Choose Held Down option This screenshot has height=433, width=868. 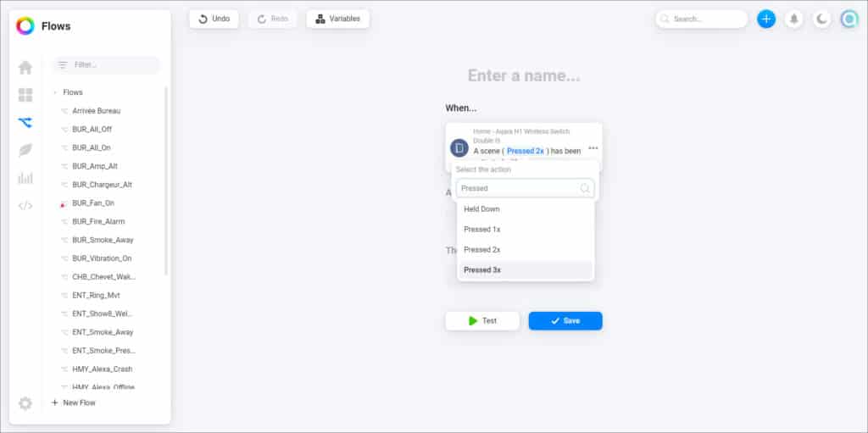point(526,209)
